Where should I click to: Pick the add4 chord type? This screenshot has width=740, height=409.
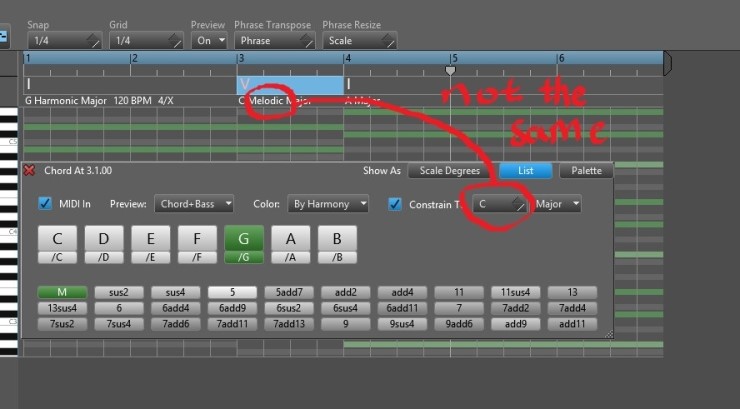tap(402, 292)
